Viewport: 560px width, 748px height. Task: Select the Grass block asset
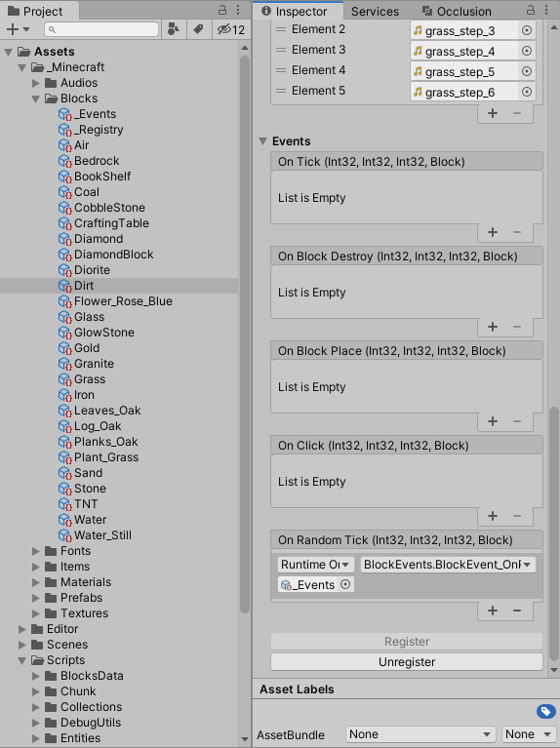(x=90, y=379)
